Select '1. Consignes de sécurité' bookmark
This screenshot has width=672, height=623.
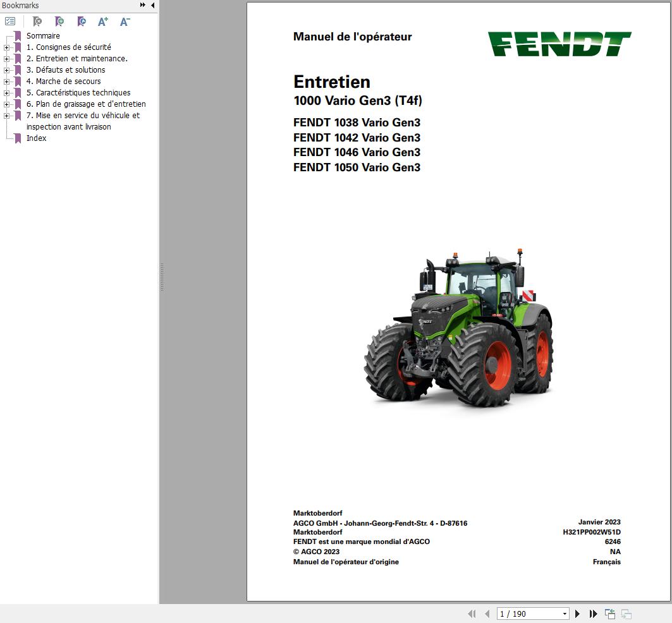68,47
